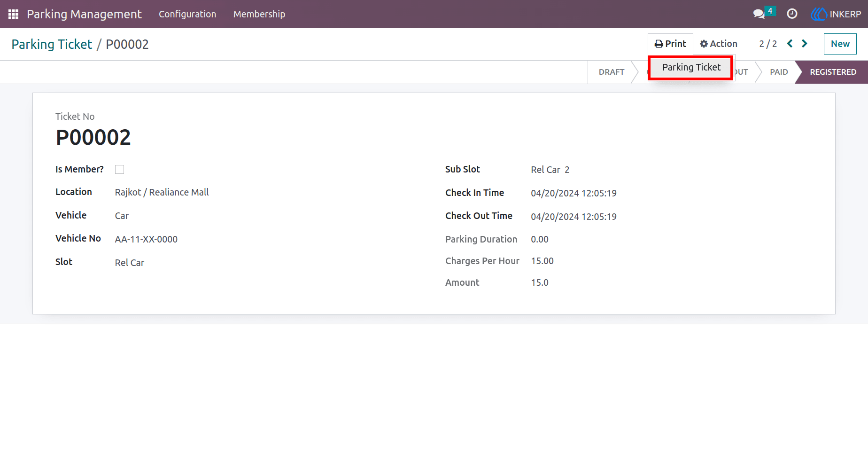Image resolution: width=868 pixels, height=454 pixels.
Task: Create a New parking ticket
Action: tap(840, 44)
